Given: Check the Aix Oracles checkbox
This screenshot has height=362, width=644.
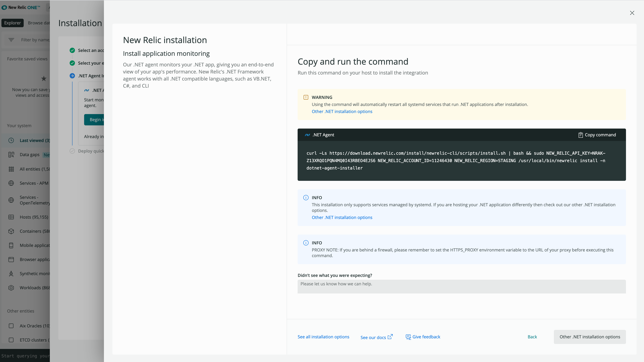Looking at the screenshot, I should [11, 326].
